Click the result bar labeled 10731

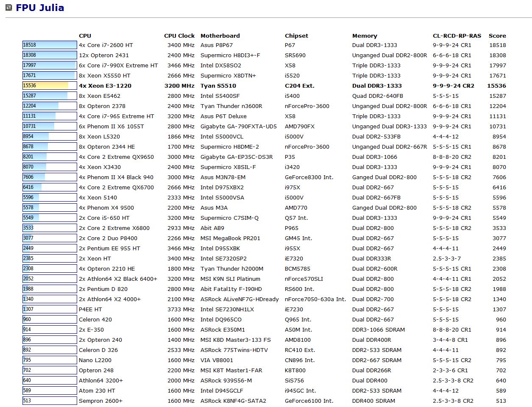coord(50,126)
